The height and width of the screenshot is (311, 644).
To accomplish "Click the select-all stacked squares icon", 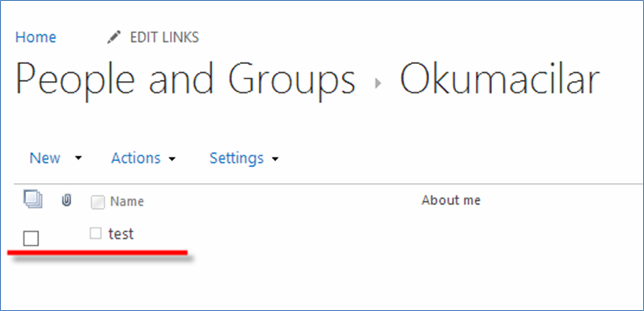I will click(x=33, y=199).
